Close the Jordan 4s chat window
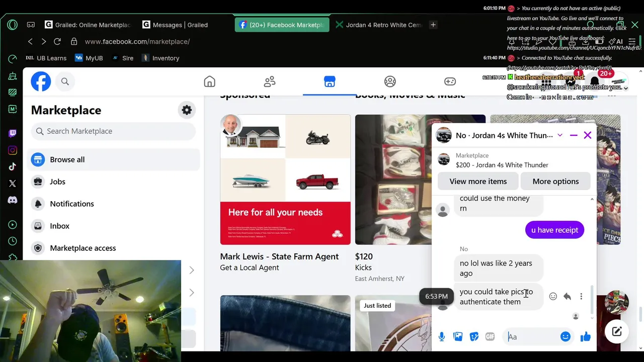Image resolution: width=644 pixels, height=362 pixels. pyautogui.click(x=588, y=135)
